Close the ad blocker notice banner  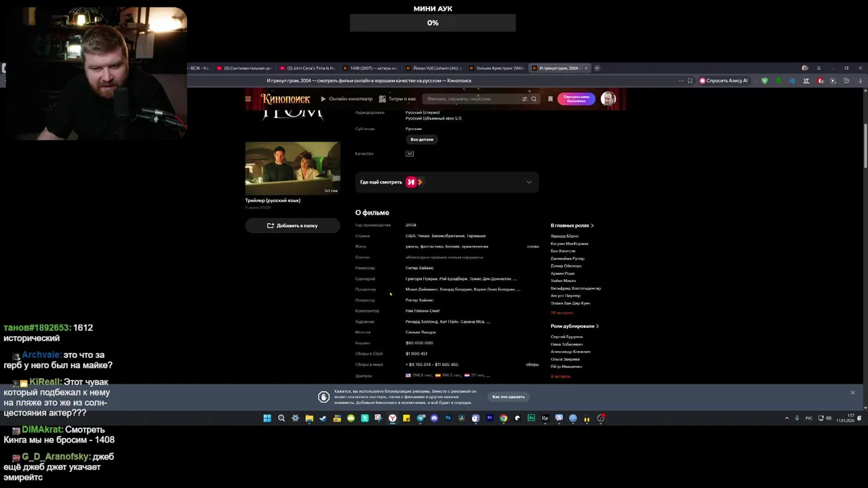pos(852,393)
